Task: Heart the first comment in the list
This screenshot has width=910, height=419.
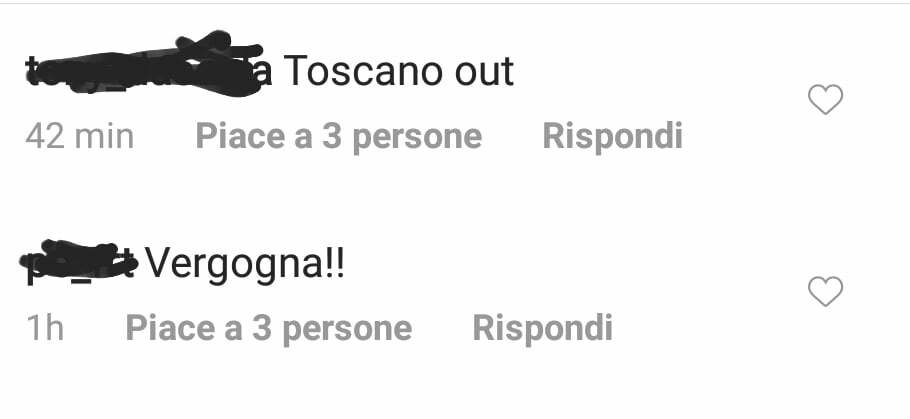Action: [825, 99]
